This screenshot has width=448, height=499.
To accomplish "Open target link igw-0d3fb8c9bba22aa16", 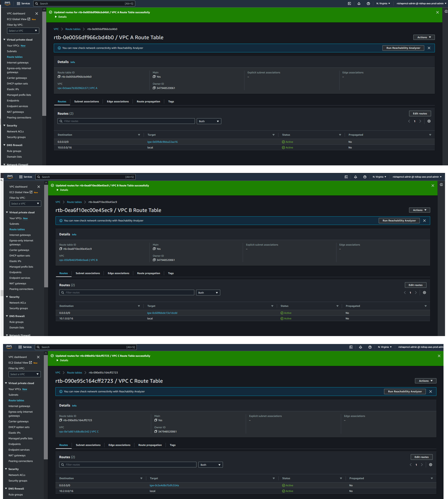I will [x=162, y=142].
